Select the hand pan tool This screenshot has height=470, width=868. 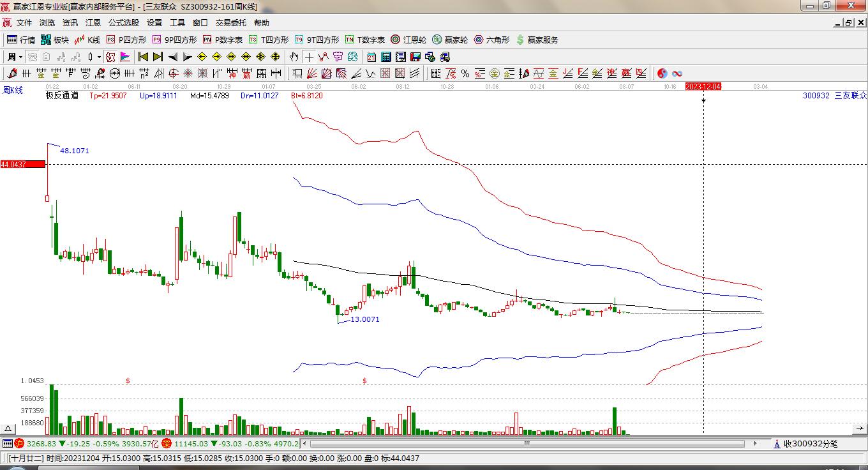pos(294,57)
